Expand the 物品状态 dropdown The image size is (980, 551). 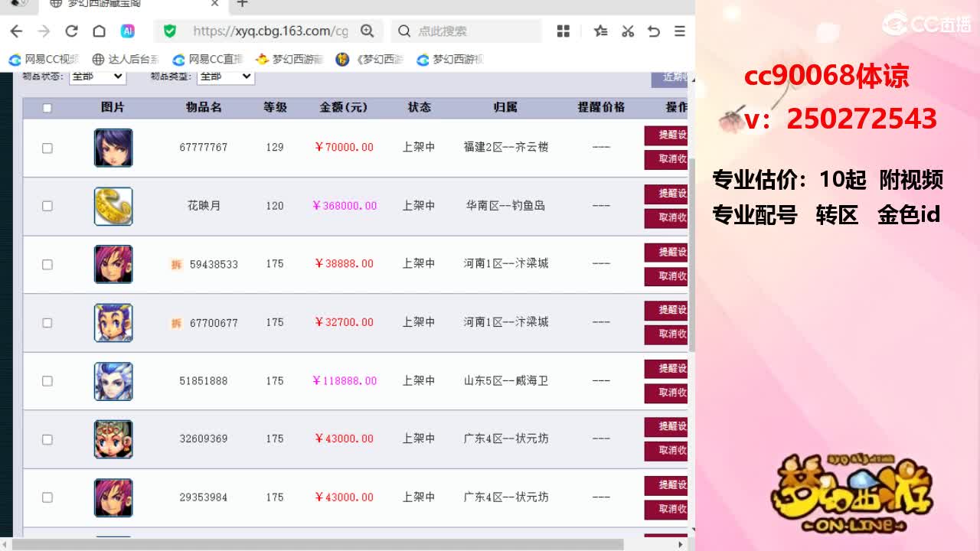(x=97, y=77)
